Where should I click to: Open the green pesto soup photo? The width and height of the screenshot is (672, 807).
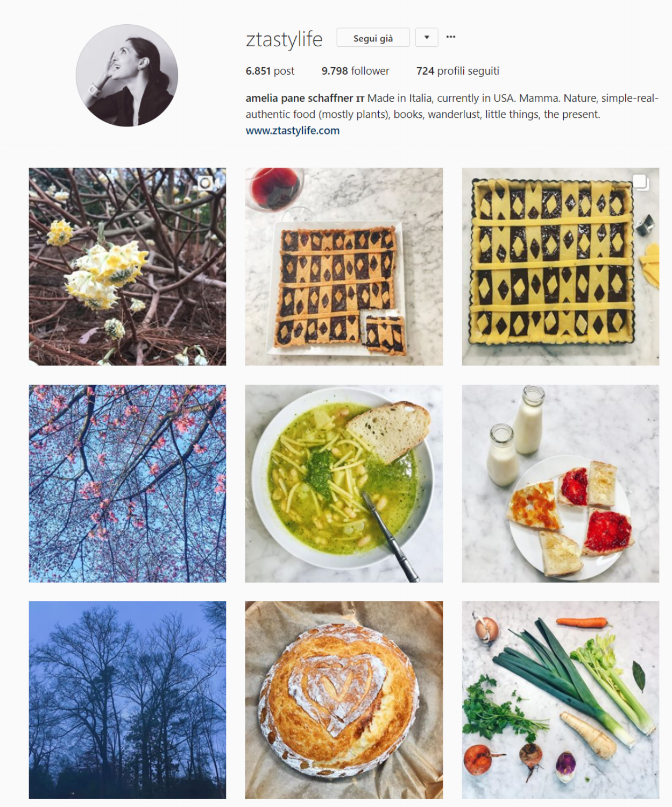tap(344, 483)
